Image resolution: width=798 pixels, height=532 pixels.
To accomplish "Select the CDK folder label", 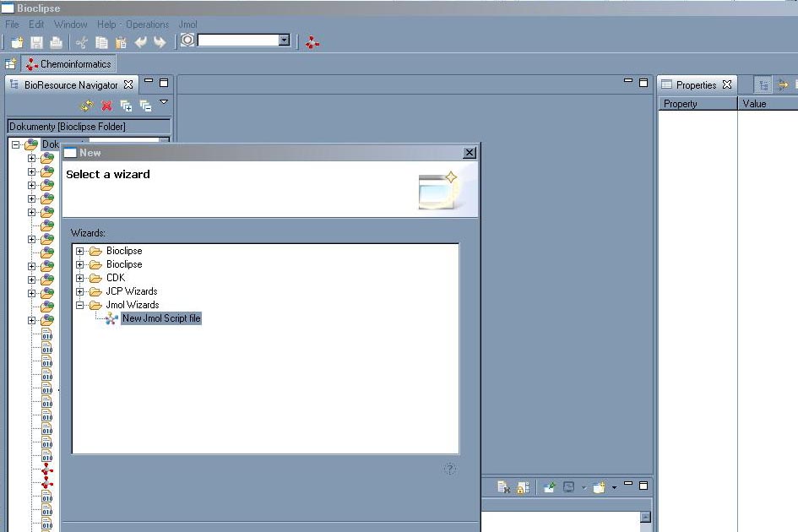I will 116,278.
